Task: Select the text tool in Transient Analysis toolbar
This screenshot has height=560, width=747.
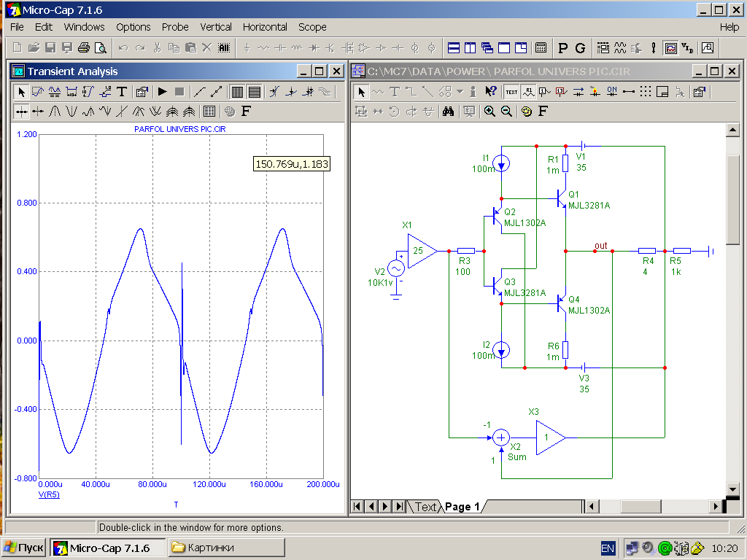Action: (x=122, y=92)
